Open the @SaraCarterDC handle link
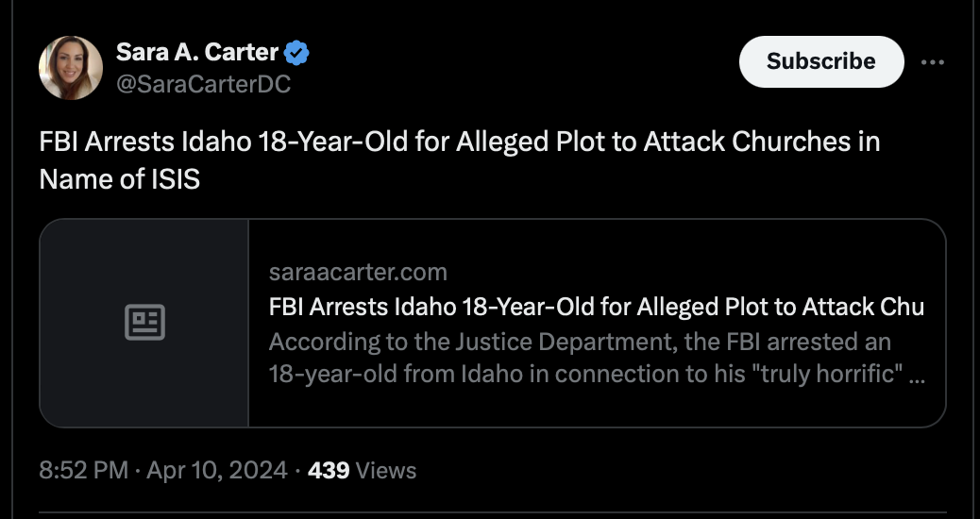The width and height of the screenshot is (980, 519). click(204, 84)
